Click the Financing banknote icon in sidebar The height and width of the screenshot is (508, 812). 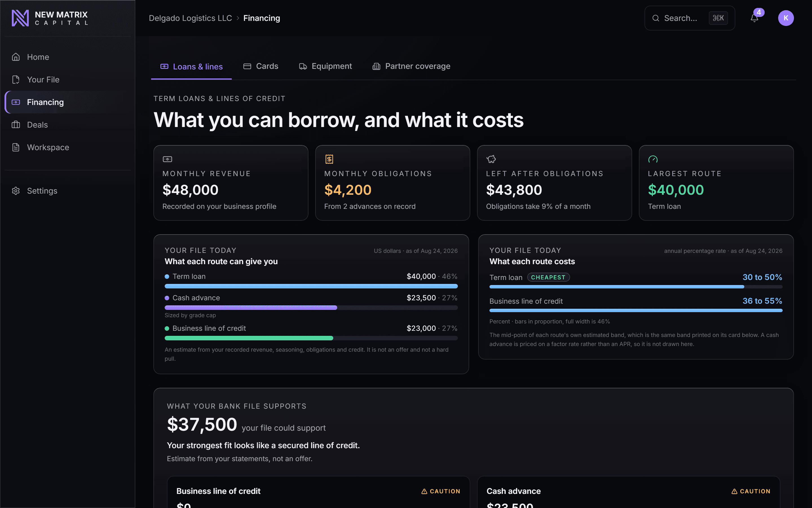pyautogui.click(x=16, y=102)
